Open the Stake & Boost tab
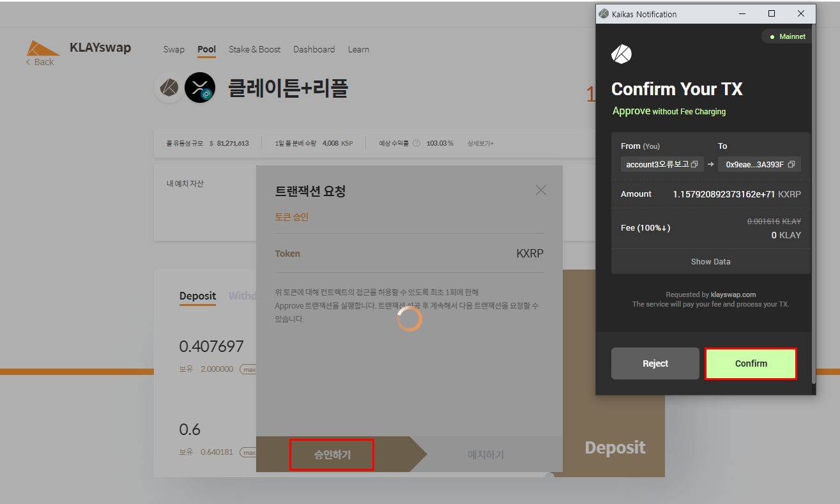Image resolution: width=840 pixels, height=504 pixels. click(254, 49)
